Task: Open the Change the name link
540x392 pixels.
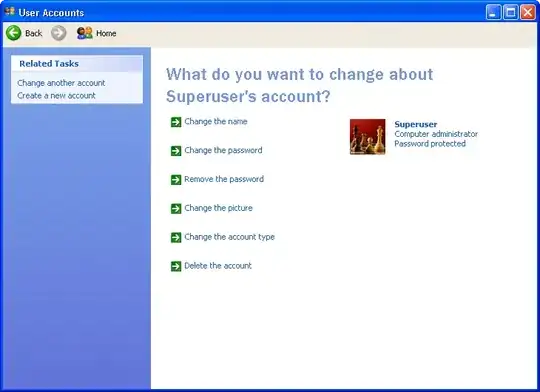Action: (216, 121)
